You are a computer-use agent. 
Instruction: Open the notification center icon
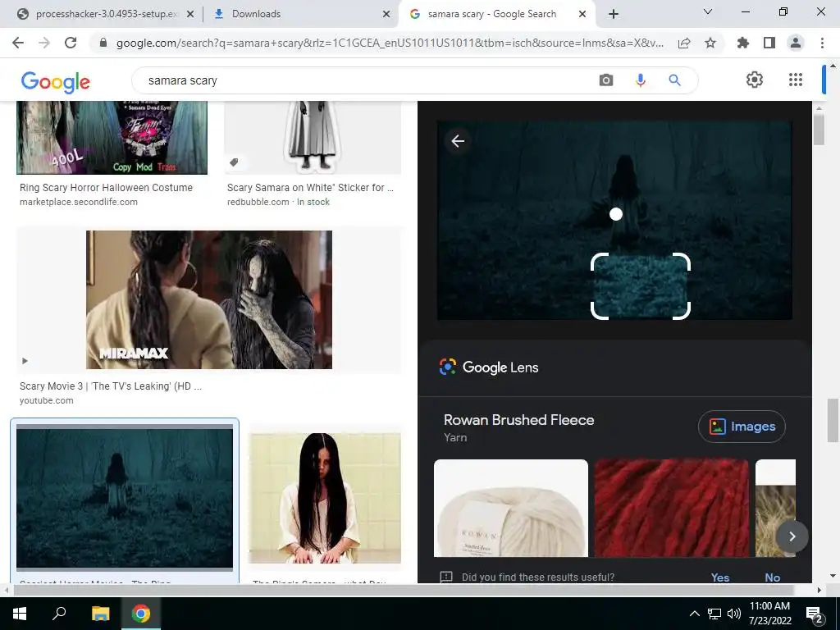pyautogui.click(x=814, y=614)
